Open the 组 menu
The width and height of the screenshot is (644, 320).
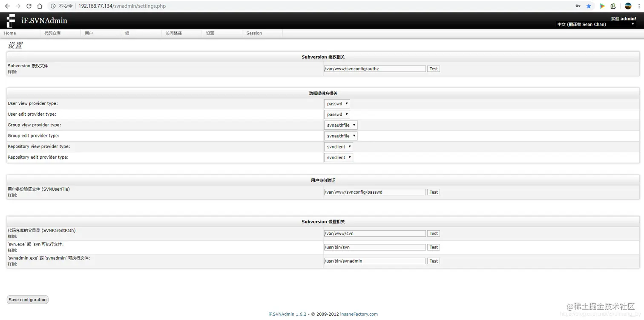tap(141, 33)
